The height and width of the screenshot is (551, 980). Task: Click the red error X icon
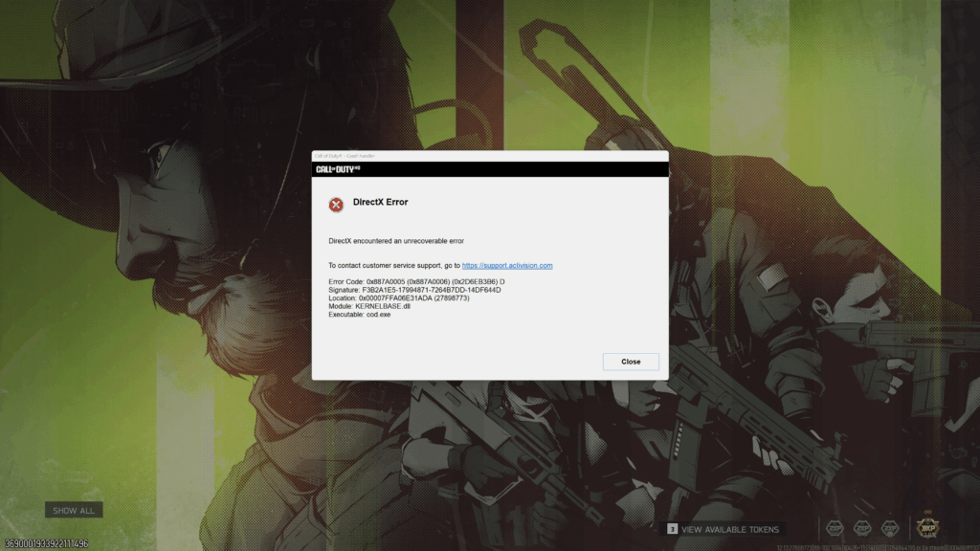pos(336,205)
